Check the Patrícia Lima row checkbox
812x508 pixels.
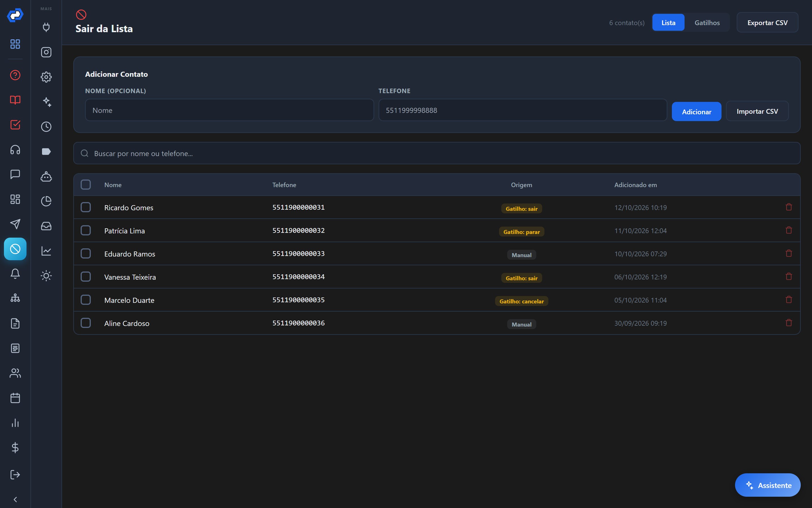click(x=85, y=231)
